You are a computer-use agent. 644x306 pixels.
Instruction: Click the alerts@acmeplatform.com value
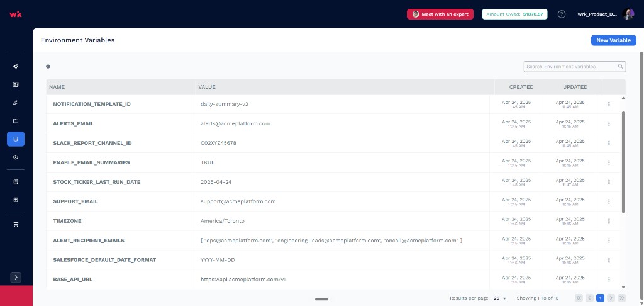[235, 123]
